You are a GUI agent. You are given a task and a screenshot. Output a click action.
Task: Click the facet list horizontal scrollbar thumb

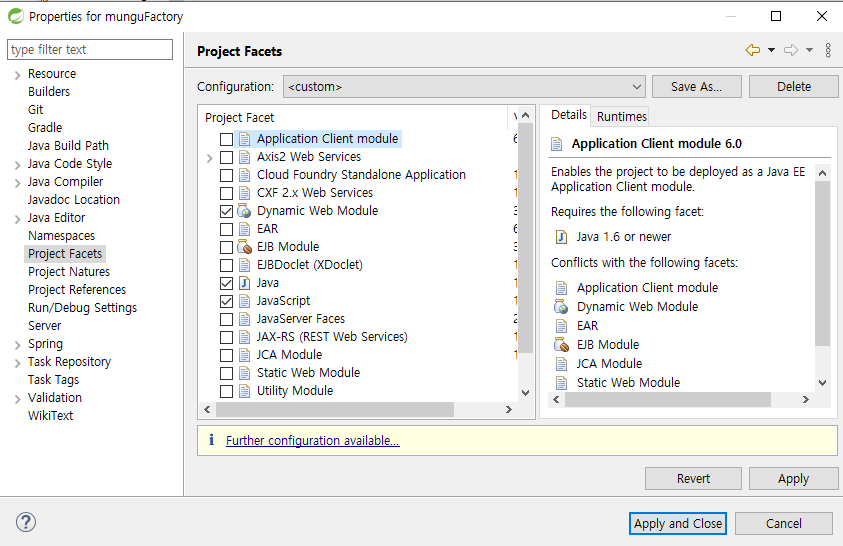tap(334, 410)
